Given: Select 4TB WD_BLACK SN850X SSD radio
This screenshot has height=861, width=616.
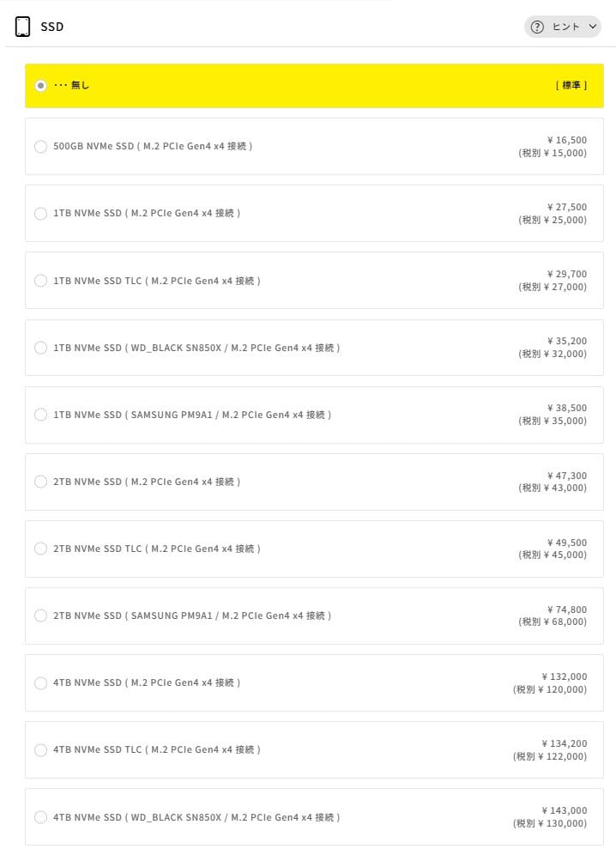Looking at the screenshot, I should pos(40,817).
